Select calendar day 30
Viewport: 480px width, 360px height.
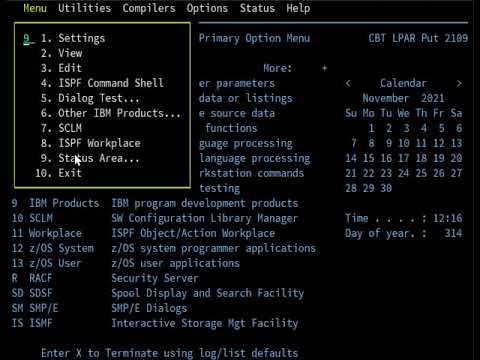386,188
